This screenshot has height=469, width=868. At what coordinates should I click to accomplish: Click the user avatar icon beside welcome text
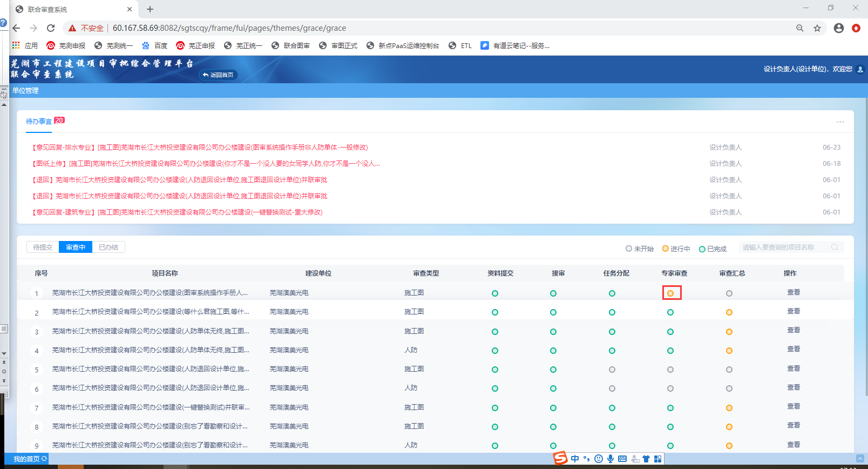coord(860,69)
